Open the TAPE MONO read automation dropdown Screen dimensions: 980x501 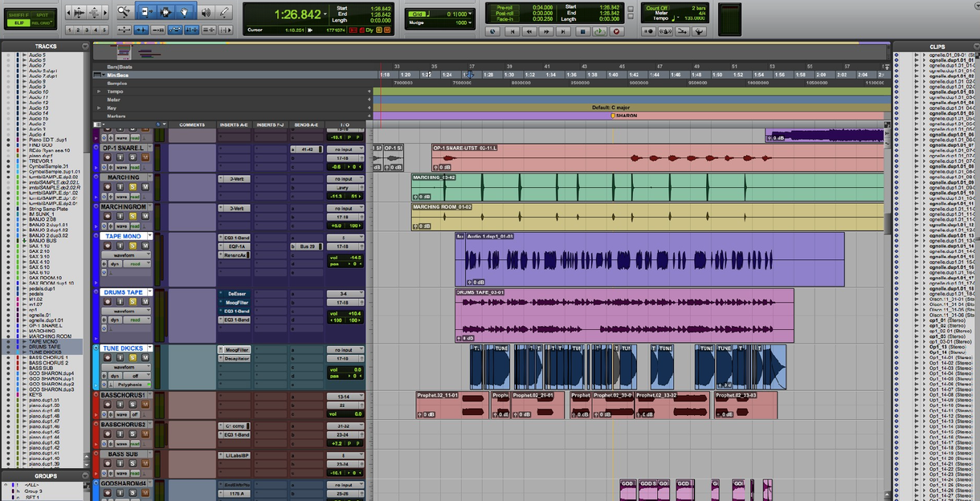point(137,264)
